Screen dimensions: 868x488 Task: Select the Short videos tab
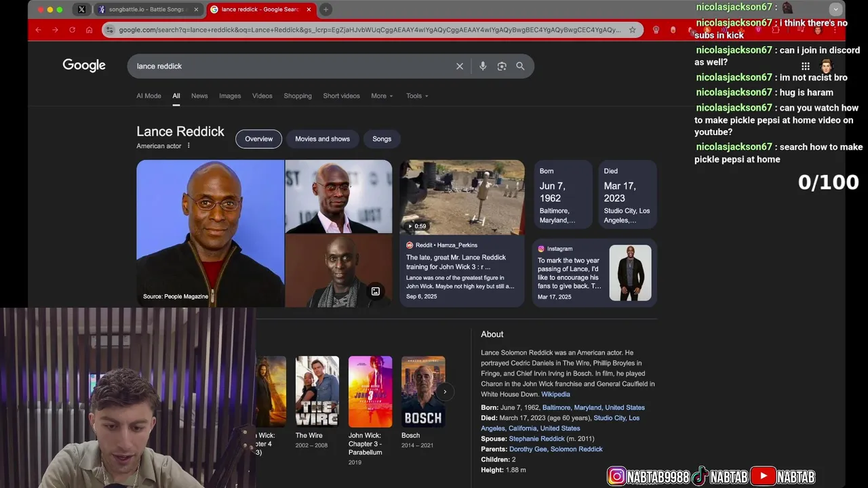click(x=341, y=96)
